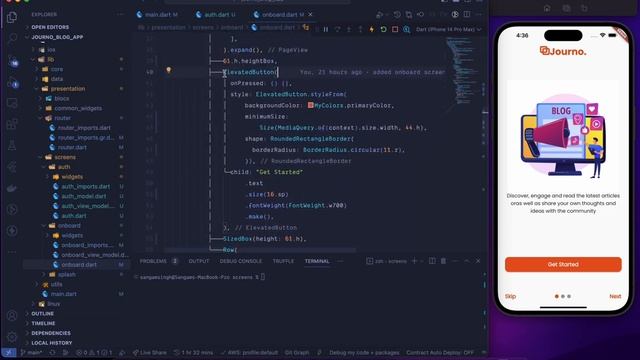Tap Next in the iPhone simulator
The width and height of the screenshot is (640, 360).
tap(615, 296)
